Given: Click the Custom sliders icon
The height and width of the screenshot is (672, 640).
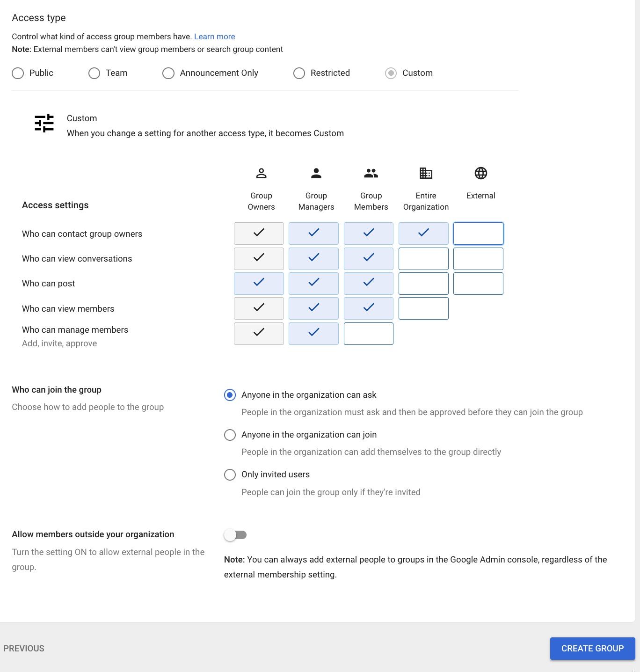Looking at the screenshot, I should tap(44, 124).
